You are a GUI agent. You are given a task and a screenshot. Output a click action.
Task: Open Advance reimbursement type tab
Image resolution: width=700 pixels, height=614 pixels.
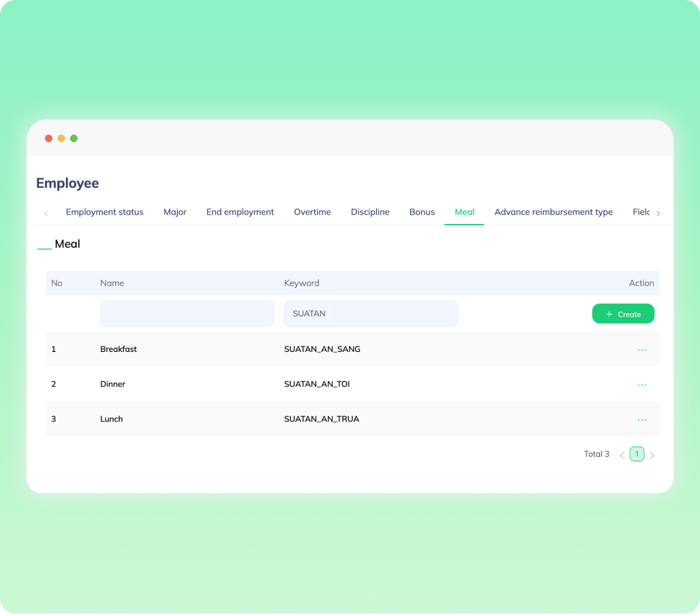553,212
